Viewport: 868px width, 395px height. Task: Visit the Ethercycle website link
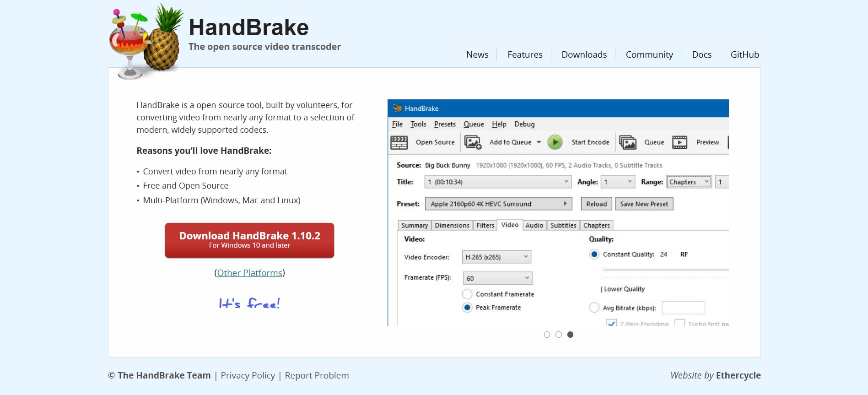[738, 375]
